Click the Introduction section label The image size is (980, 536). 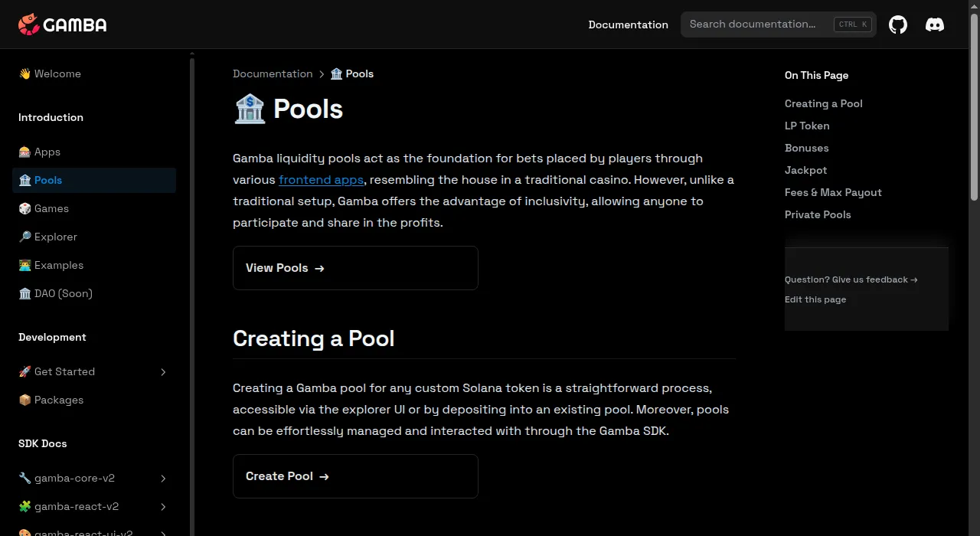point(51,117)
